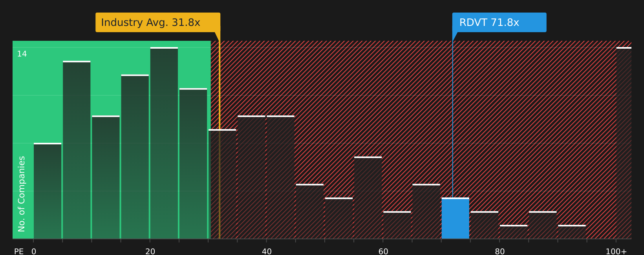Click the x-axis tick label '60'

pos(383,251)
